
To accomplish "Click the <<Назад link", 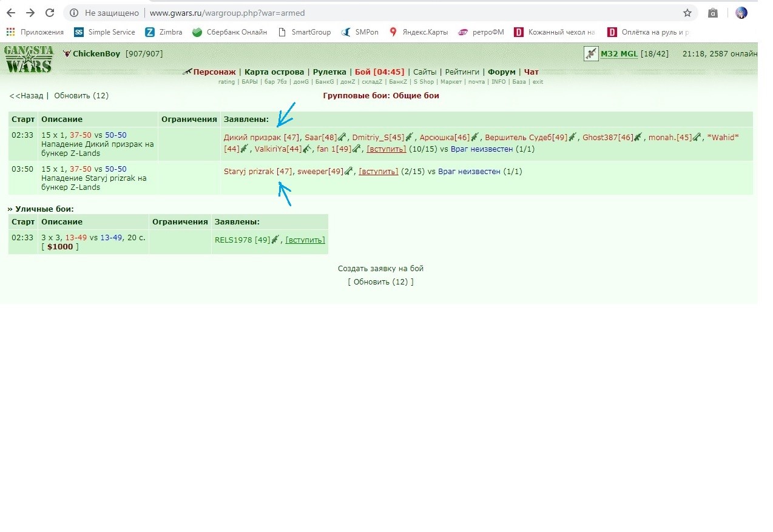I will pyautogui.click(x=26, y=96).
